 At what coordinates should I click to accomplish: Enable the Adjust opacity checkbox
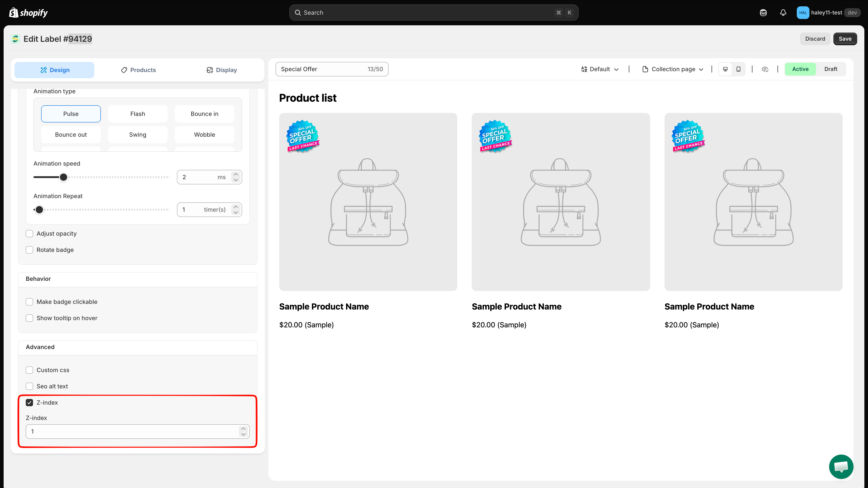click(x=29, y=233)
